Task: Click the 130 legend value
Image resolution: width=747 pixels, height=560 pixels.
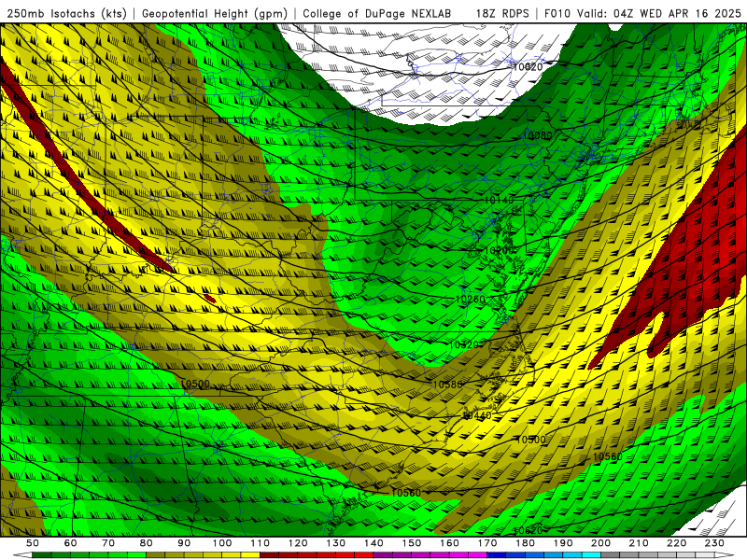Action: pos(336,543)
